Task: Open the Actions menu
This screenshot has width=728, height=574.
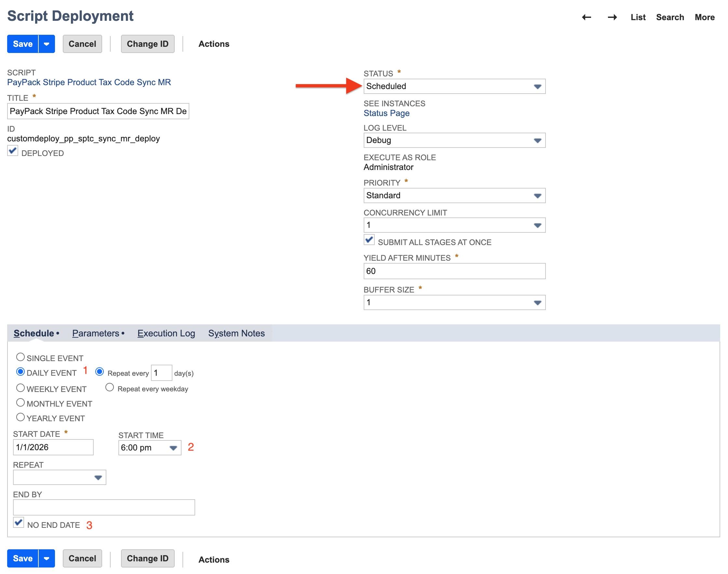Action: 214,44
